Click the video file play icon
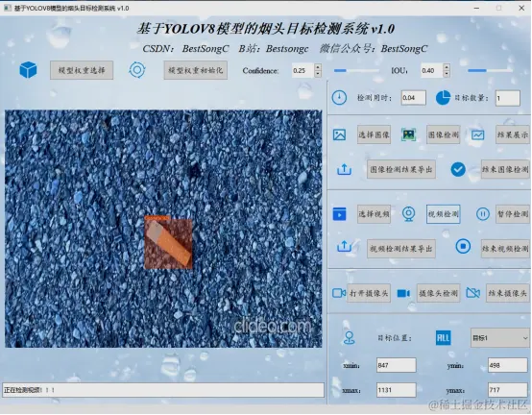The width and height of the screenshot is (532, 415). [339, 214]
